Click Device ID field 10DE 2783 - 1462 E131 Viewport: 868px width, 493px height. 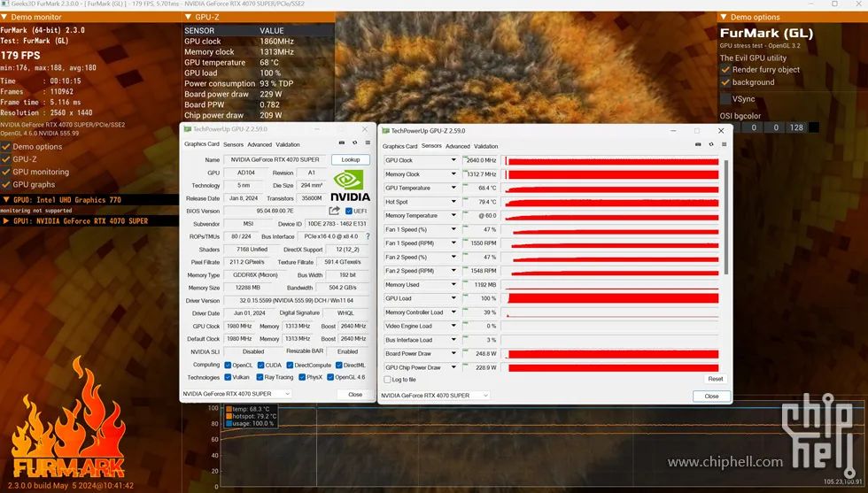(337, 224)
